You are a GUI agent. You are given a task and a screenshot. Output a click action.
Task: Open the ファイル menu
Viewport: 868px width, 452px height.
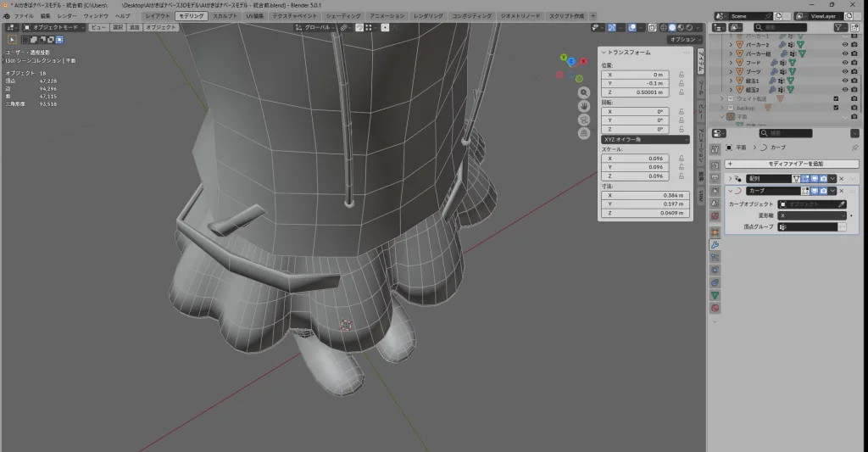(x=24, y=16)
